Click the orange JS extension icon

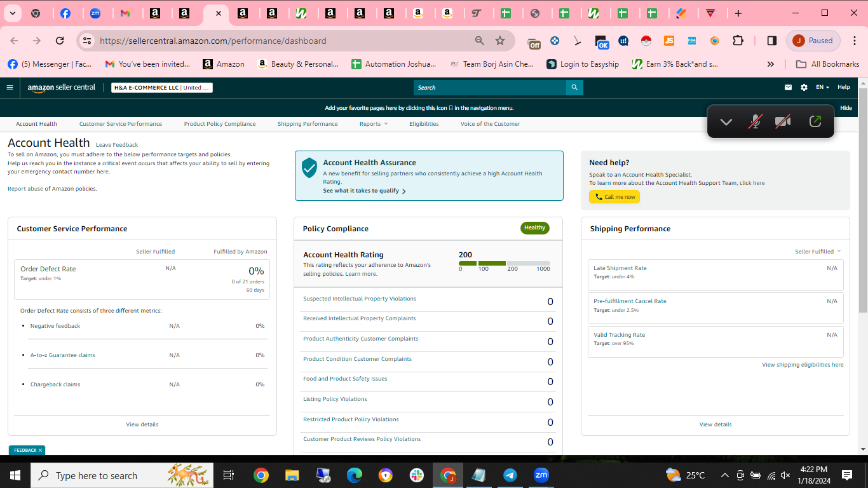point(669,41)
